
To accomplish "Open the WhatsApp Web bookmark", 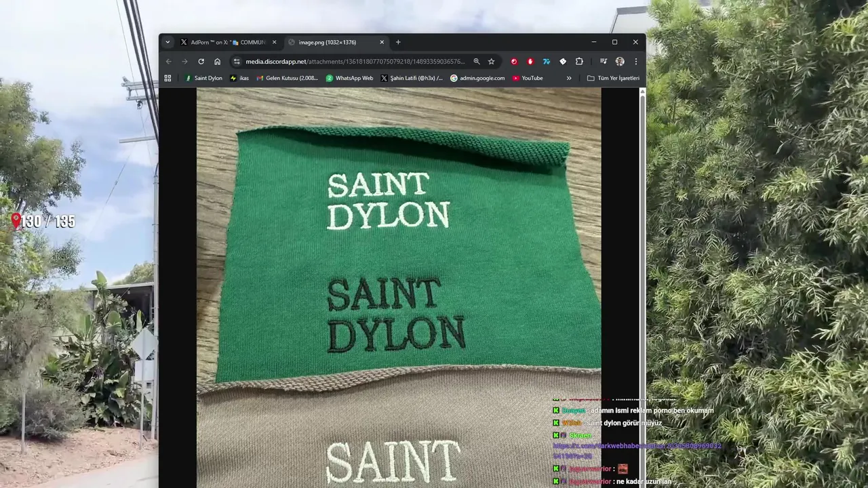I will (x=349, y=78).
